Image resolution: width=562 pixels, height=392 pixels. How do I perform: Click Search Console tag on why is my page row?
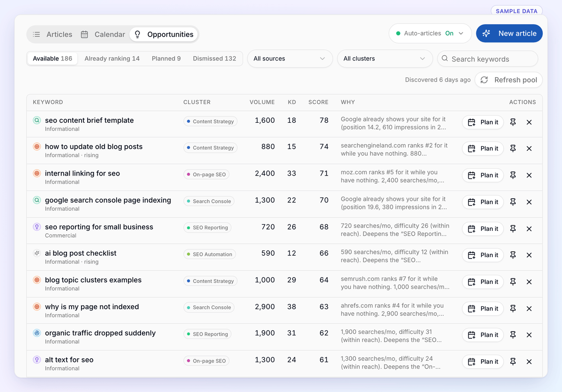(x=209, y=308)
